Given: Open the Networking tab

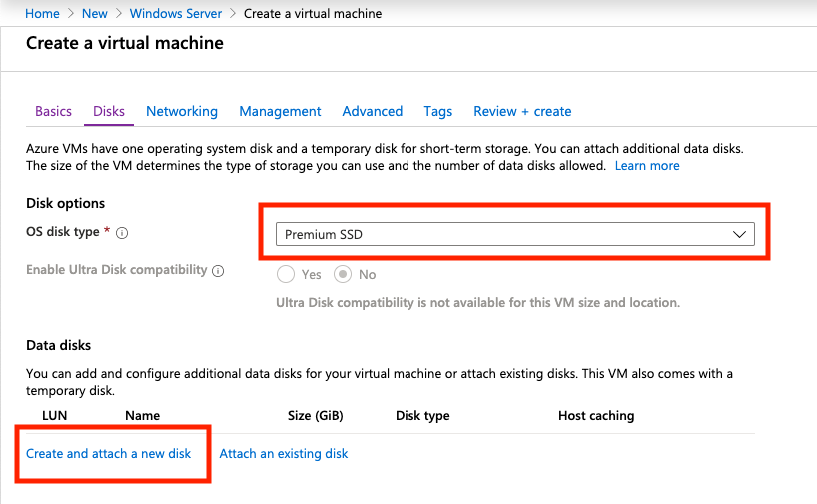Looking at the screenshot, I should pyautogui.click(x=181, y=111).
